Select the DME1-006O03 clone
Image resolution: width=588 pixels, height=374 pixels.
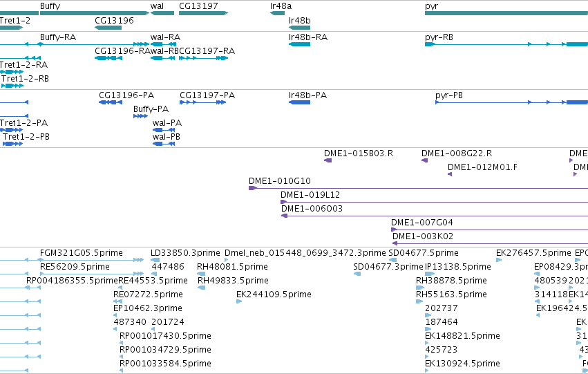pyautogui.click(x=435, y=216)
